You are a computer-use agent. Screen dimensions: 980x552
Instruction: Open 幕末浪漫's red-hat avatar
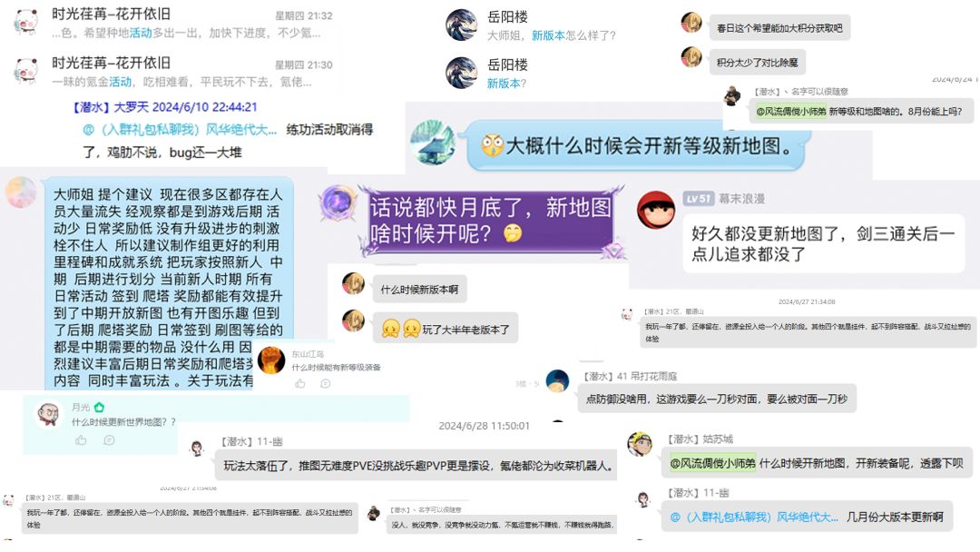pos(656,211)
